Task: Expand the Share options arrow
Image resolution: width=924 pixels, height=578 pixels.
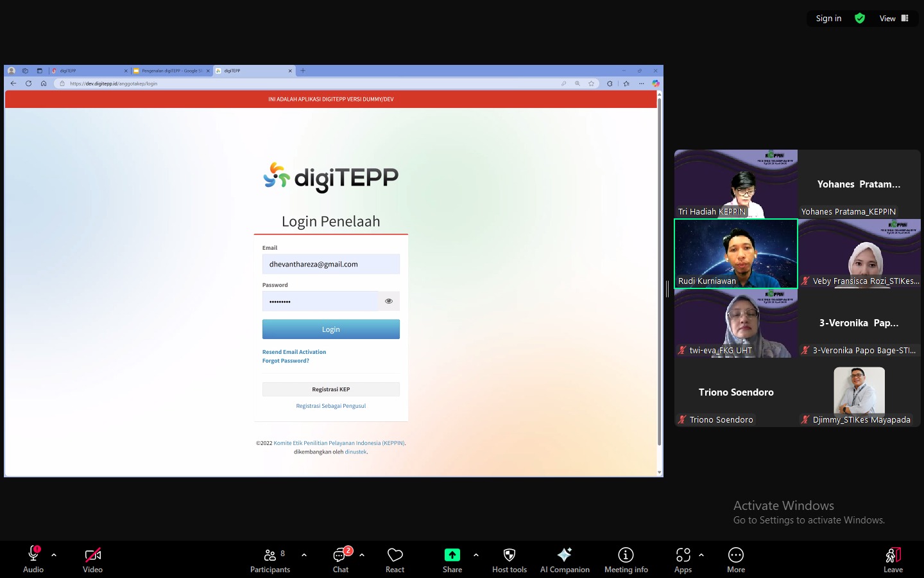Action: [475, 555]
